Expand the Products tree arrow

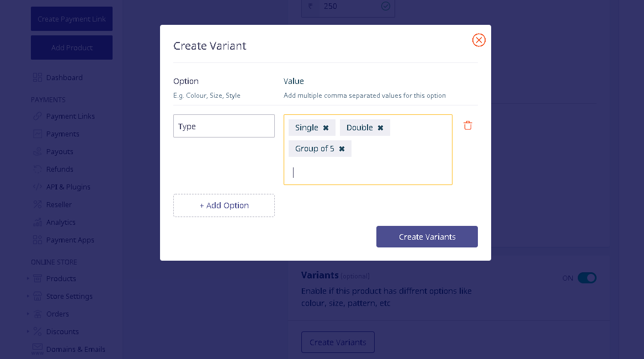click(28, 278)
